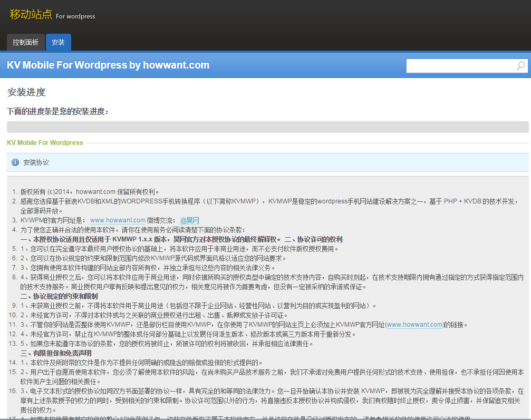This screenshot has height=420, width=531.
Task: Click the installation progress bar
Action: point(267,127)
